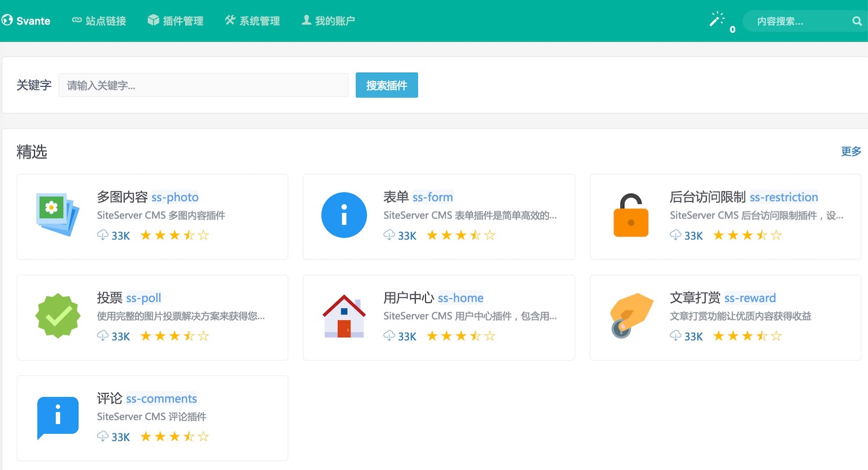This screenshot has height=470, width=868.
Task: Click the magic wand icon in header
Action: pos(717,20)
